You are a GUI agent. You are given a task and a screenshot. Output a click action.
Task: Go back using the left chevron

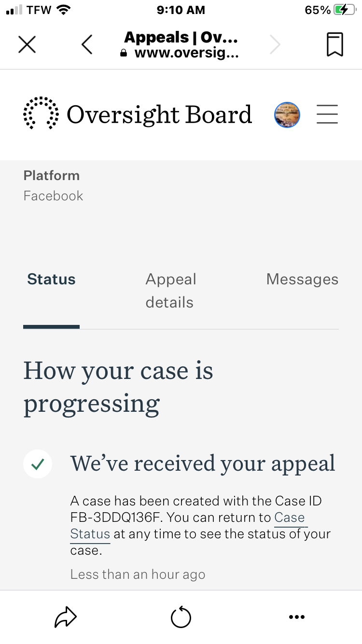87,45
